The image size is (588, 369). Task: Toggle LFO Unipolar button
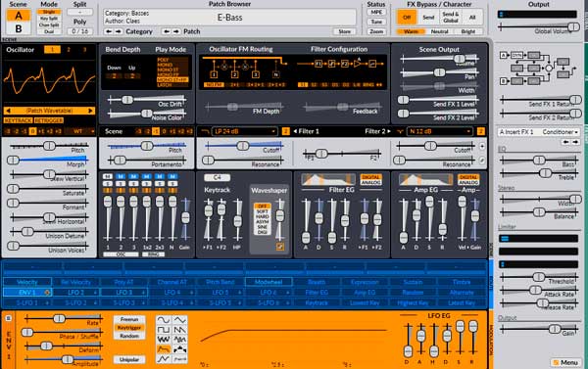click(129, 359)
